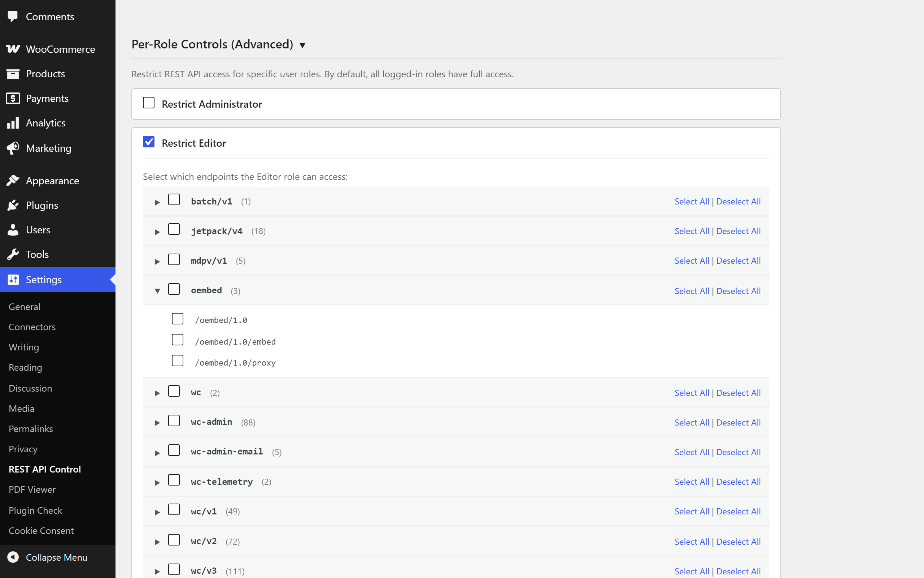Open the REST API Control submenu item
The height and width of the screenshot is (578, 924).
tap(45, 469)
